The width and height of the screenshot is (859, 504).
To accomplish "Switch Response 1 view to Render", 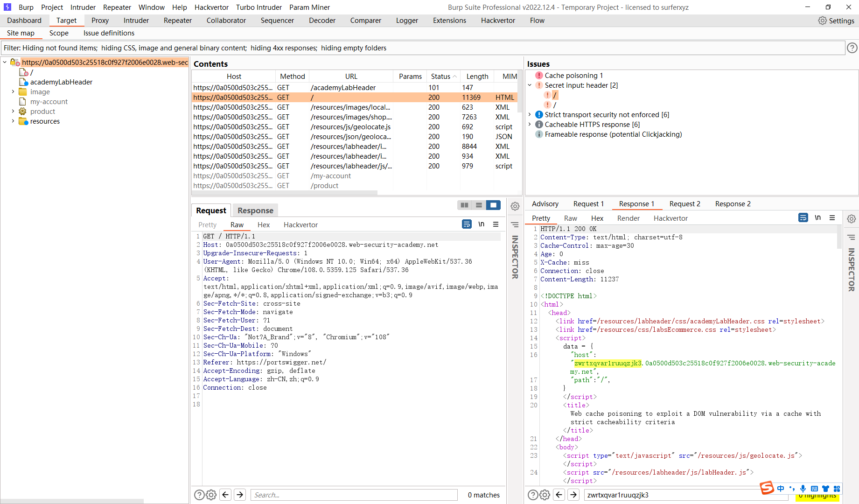I will coord(628,218).
